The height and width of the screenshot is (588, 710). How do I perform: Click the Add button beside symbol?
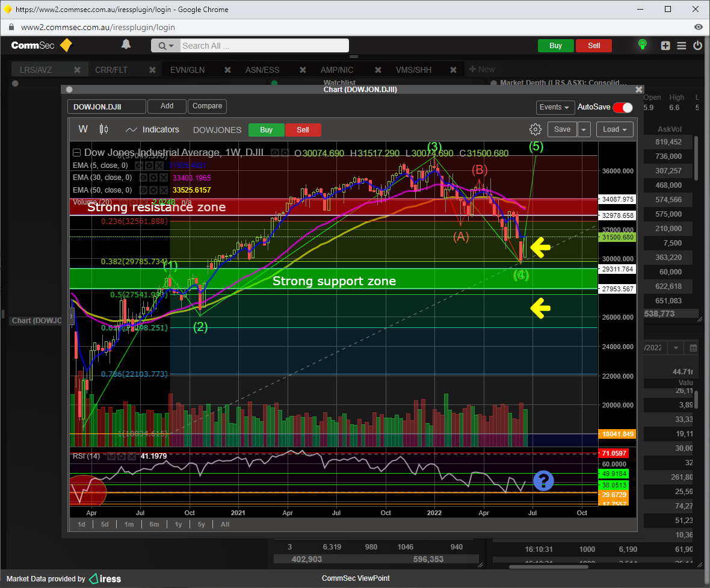[167, 106]
